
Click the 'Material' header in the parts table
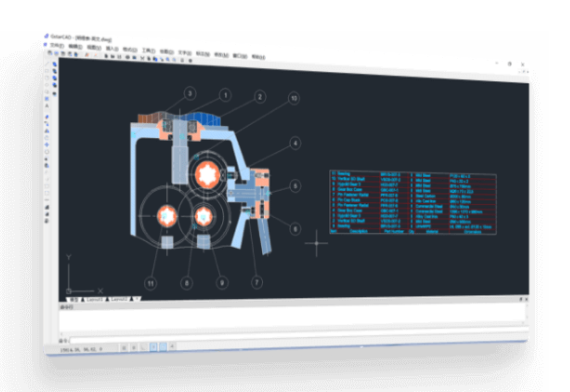click(x=432, y=232)
